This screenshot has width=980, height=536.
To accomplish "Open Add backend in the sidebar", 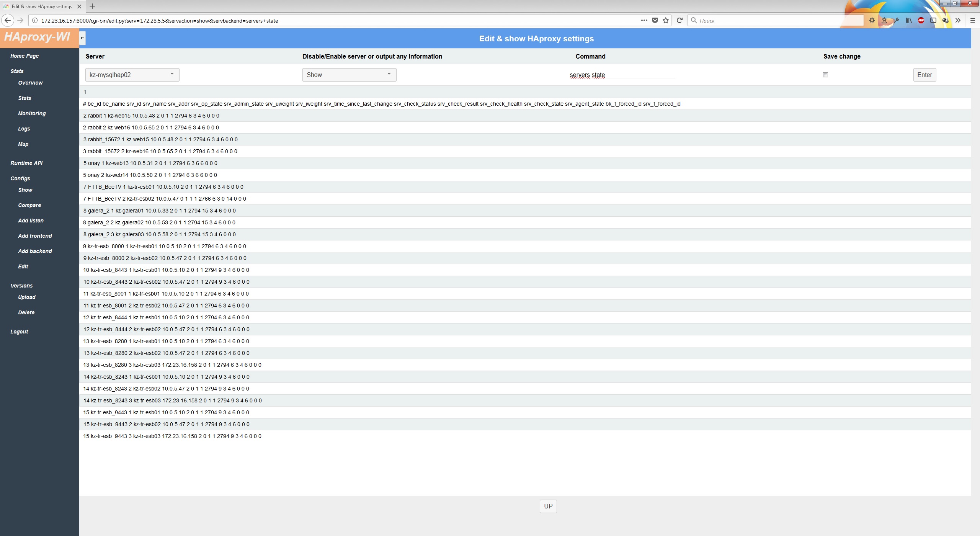I will [35, 251].
